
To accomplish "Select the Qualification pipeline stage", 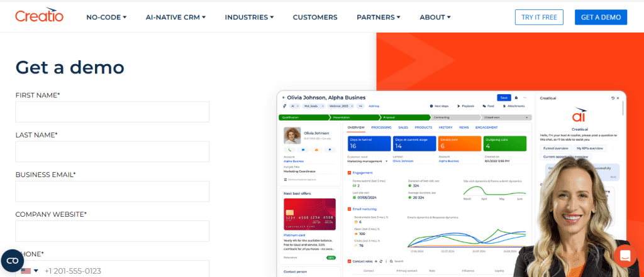I will click(304, 117).
